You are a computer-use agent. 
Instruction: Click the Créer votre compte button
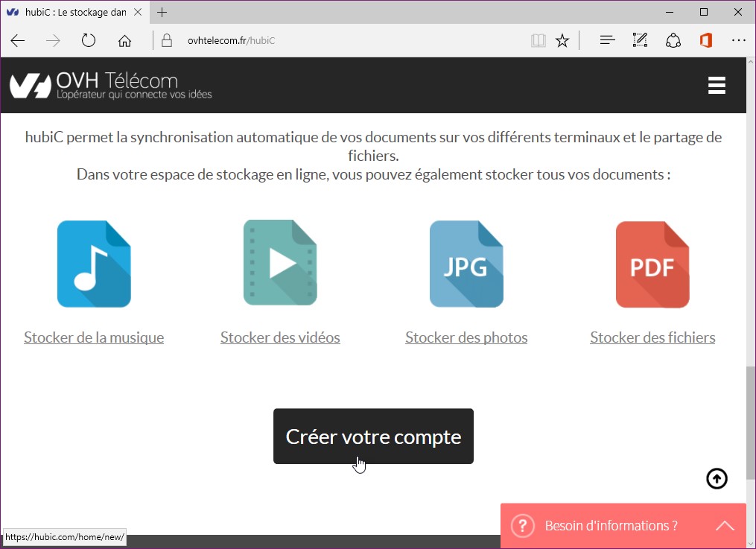coord(373,437)
